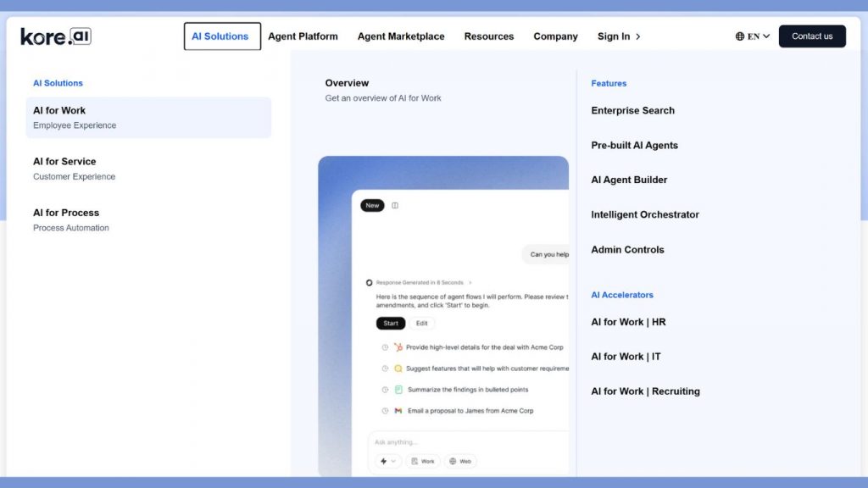Select the green summarize icon in the flow list
The width and height of the screenshot is (868, 488).
coord(398,390)
